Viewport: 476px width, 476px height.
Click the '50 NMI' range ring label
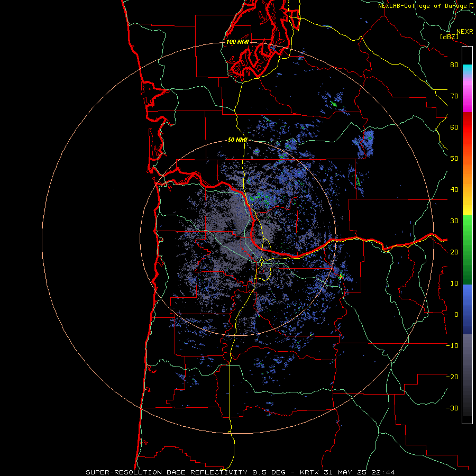tap(237, 140)
